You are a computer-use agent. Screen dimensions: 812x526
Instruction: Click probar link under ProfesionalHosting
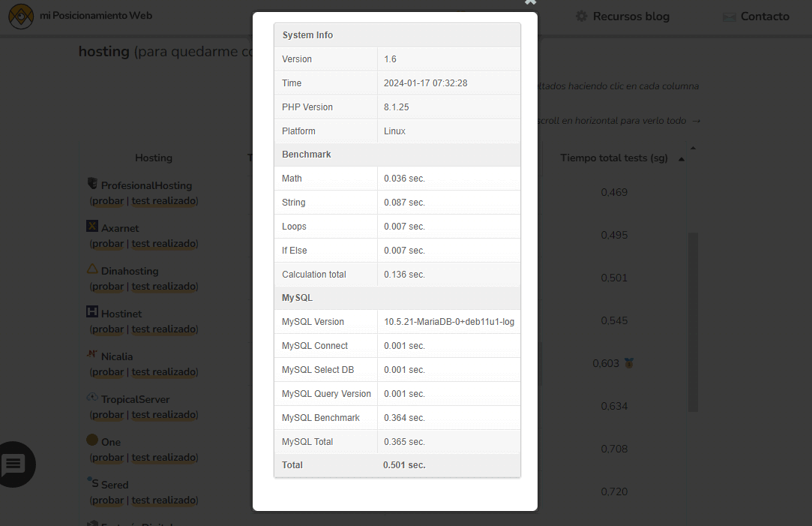(x=108, y=200)
